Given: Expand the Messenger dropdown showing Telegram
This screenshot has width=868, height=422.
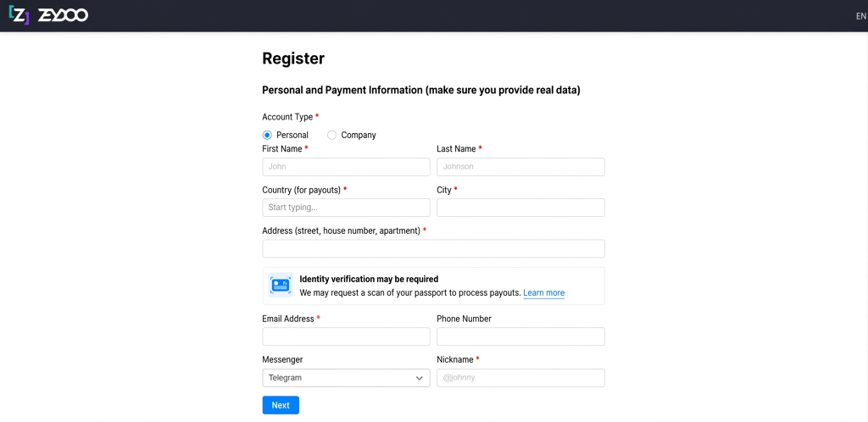Looking at the screenshot, I should tap(346, 378).
